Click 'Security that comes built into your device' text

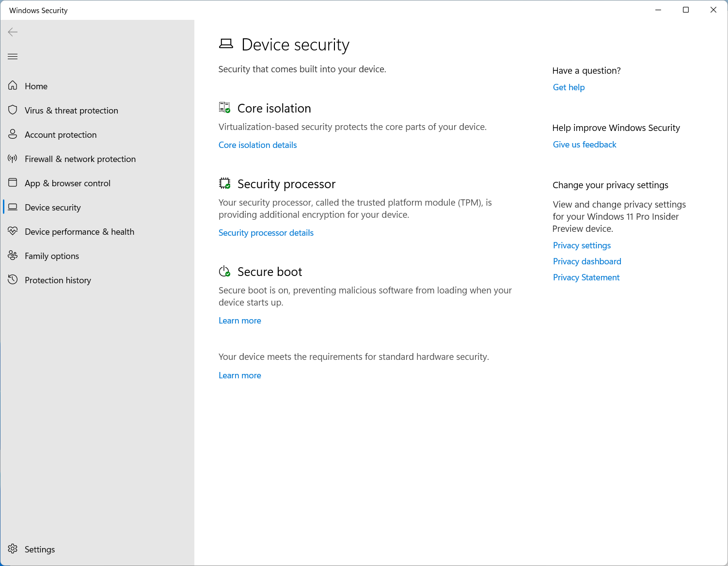302,69
